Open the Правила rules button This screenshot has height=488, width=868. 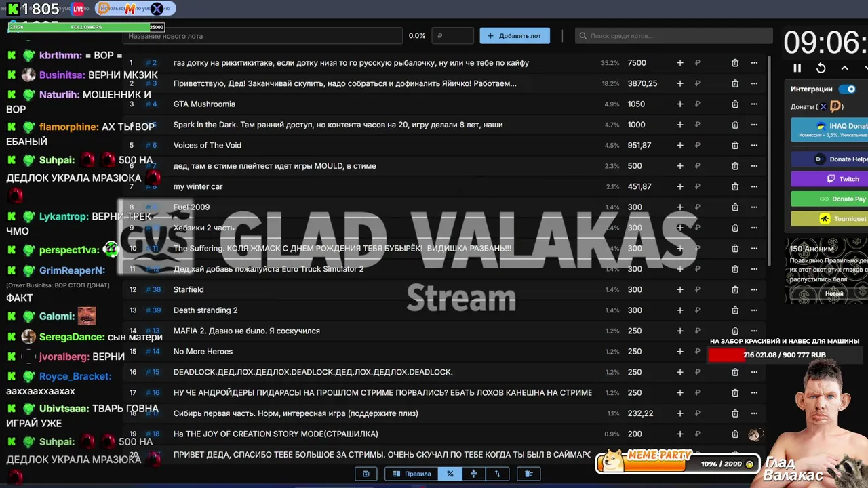pos(412,474)
